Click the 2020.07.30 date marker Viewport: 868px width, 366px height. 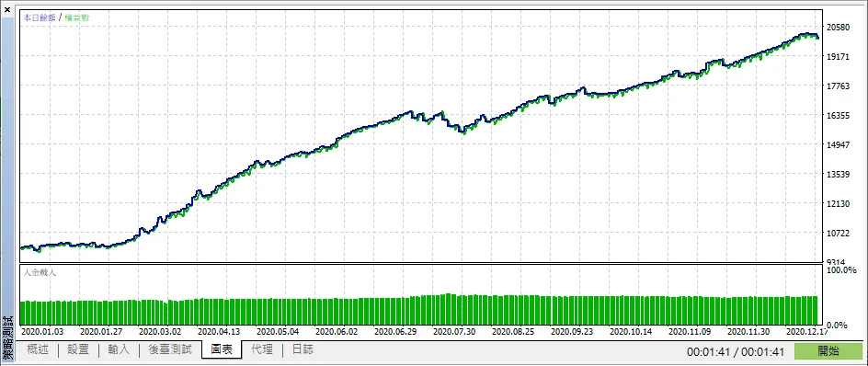click(454, 332)
